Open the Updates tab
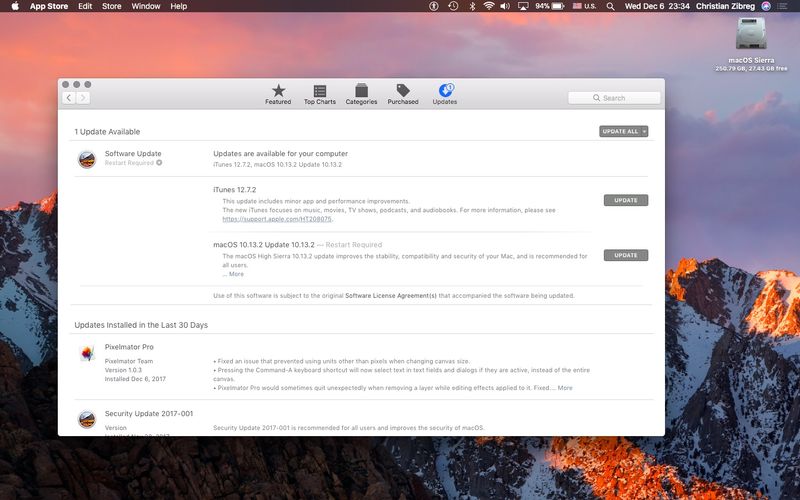 pos(445,94)
